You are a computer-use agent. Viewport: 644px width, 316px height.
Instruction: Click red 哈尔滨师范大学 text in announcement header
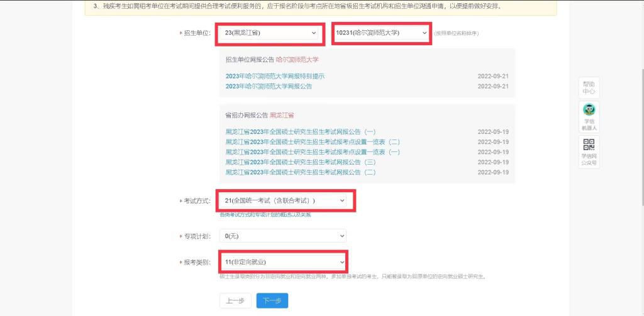coord(297,60)
